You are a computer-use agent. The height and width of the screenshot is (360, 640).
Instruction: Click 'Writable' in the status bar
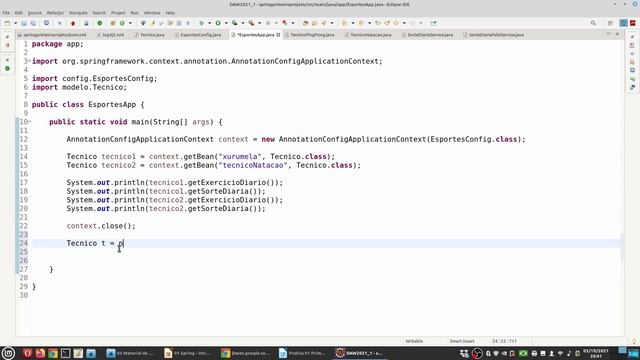414,341
